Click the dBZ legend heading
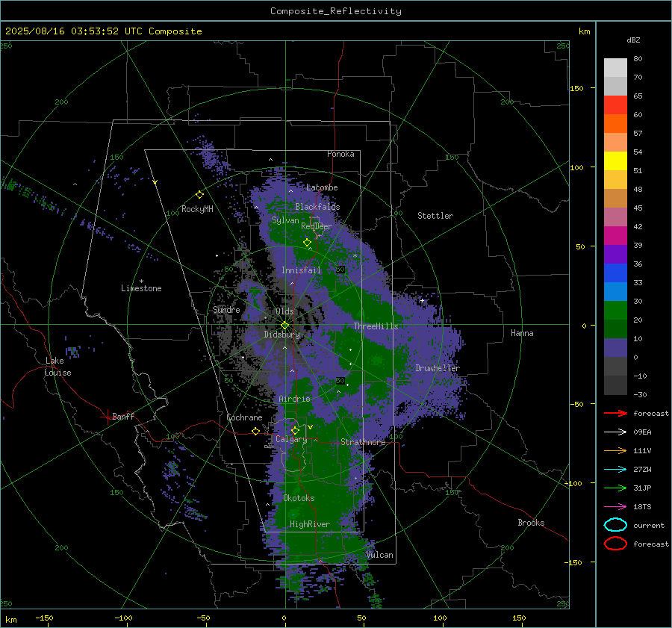672x628 pixels. (633, 40)
